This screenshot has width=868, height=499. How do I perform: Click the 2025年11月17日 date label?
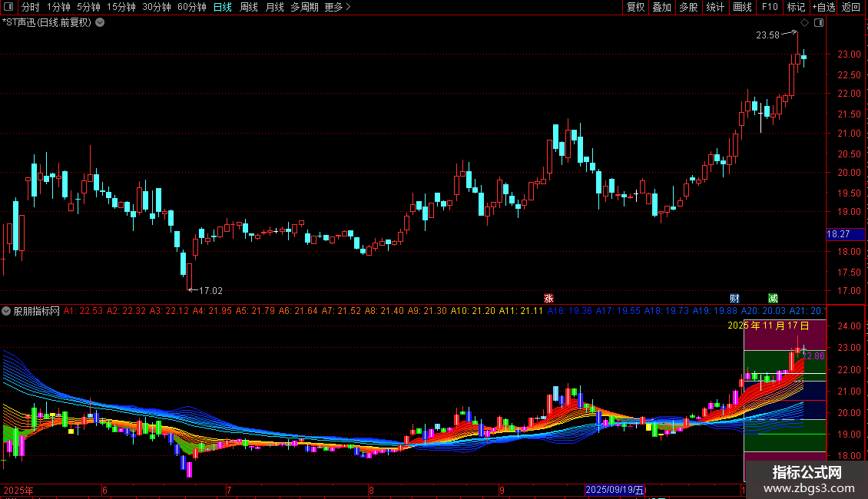tap(768, 326)
